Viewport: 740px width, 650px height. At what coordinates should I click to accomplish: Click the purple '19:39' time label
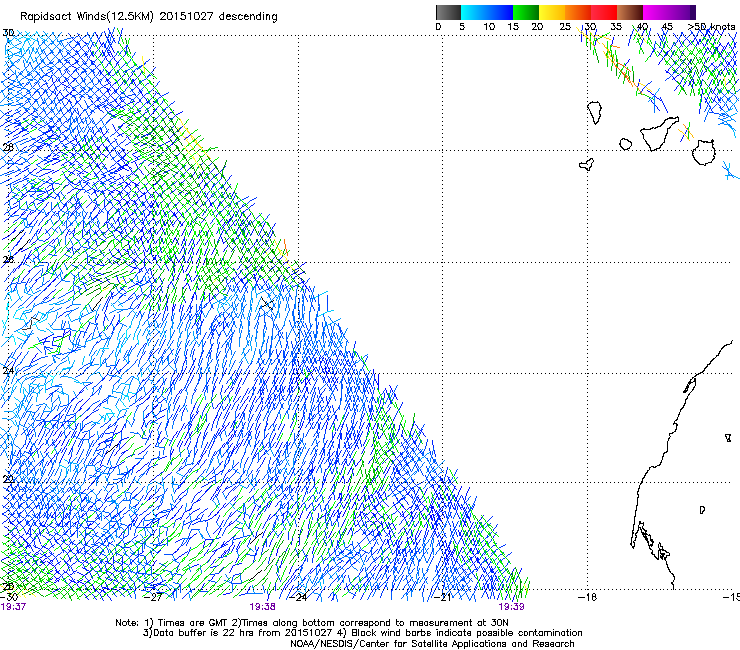512,607
